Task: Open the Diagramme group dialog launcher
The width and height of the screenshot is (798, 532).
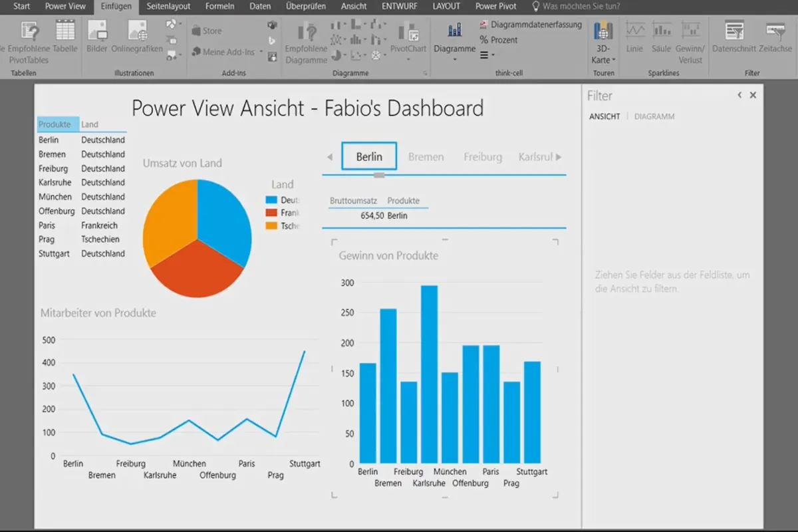Action: coord(424,73)
